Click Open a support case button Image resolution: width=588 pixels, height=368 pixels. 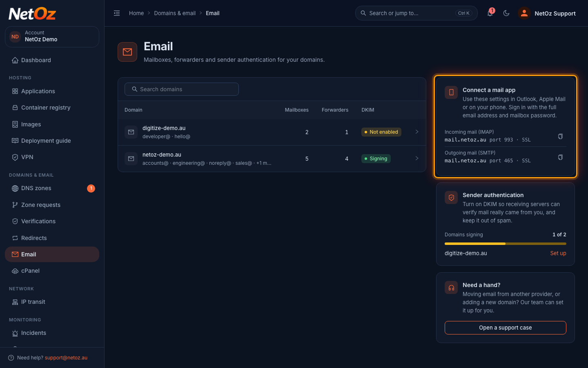point(506,328)
